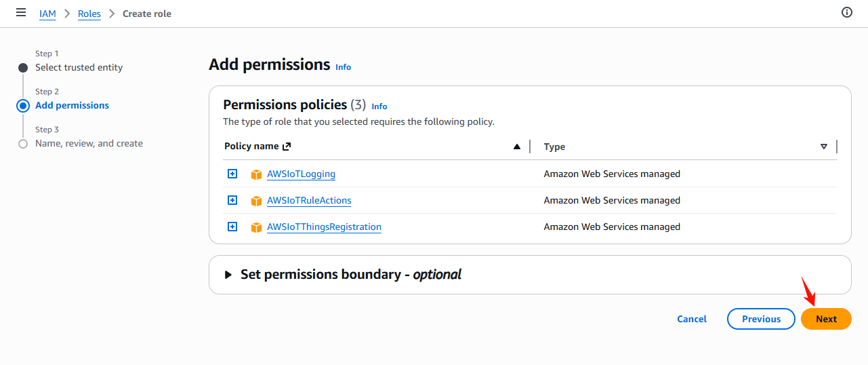This screenshot has height=365, width=868.
Task: Click the AWSIoTLogging policy cube icon
Action: point(256,174)
